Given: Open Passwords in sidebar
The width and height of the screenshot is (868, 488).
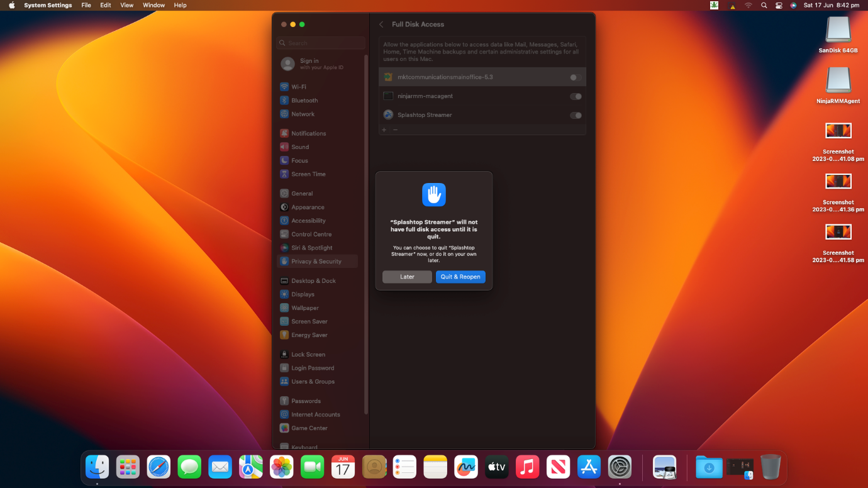Looking at the screenshot, I should click(318, 401).
